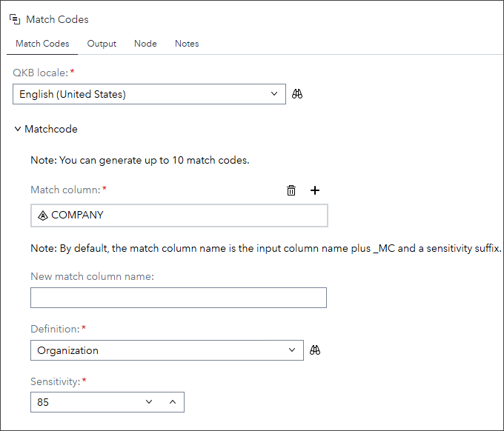Delete match column with trash icon

coord(291,190)
